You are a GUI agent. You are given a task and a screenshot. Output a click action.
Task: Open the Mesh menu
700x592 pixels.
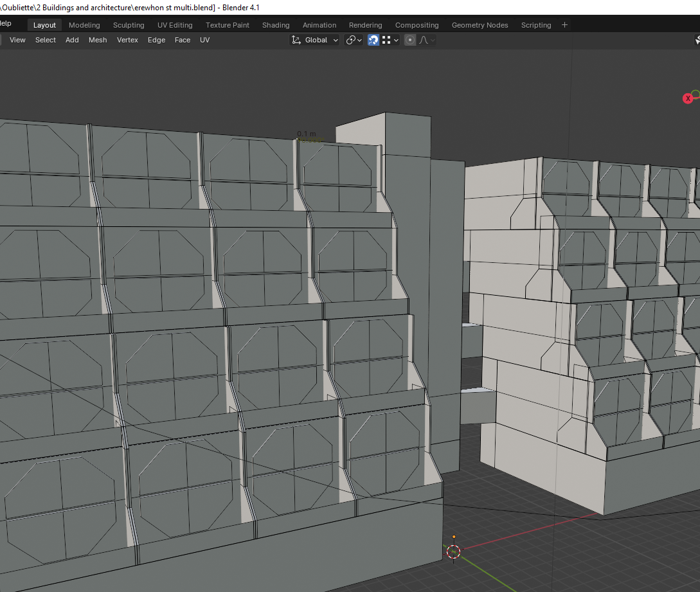(x=98, y=40)
